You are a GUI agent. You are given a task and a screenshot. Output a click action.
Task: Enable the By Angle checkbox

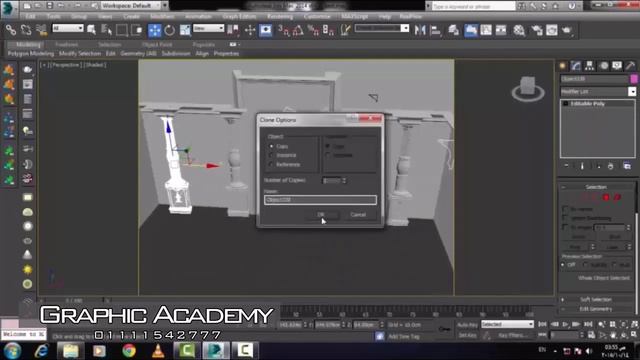(565, 227)
